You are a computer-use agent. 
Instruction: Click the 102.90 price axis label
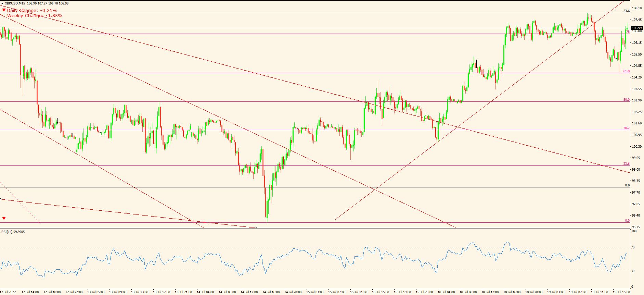coord(636,100)
